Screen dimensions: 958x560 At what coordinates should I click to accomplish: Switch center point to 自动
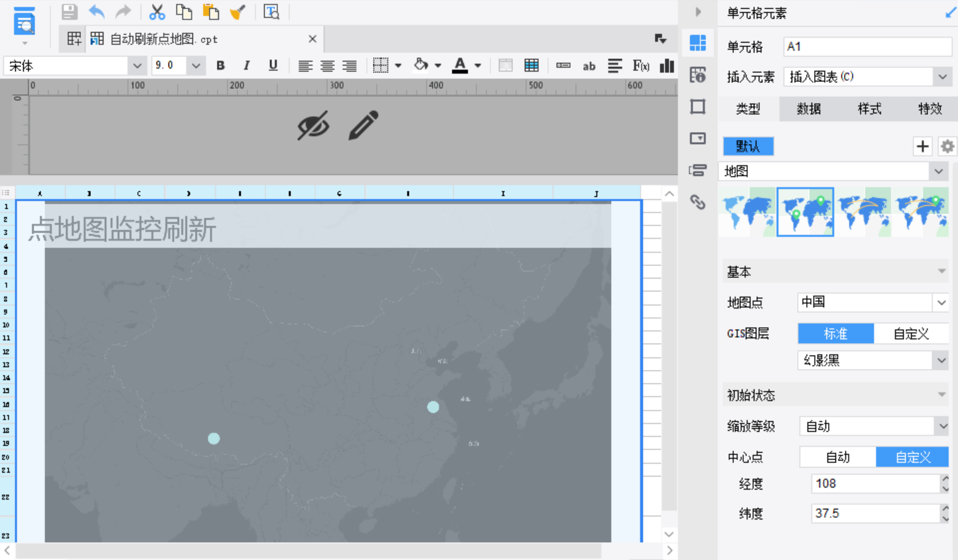837,457
